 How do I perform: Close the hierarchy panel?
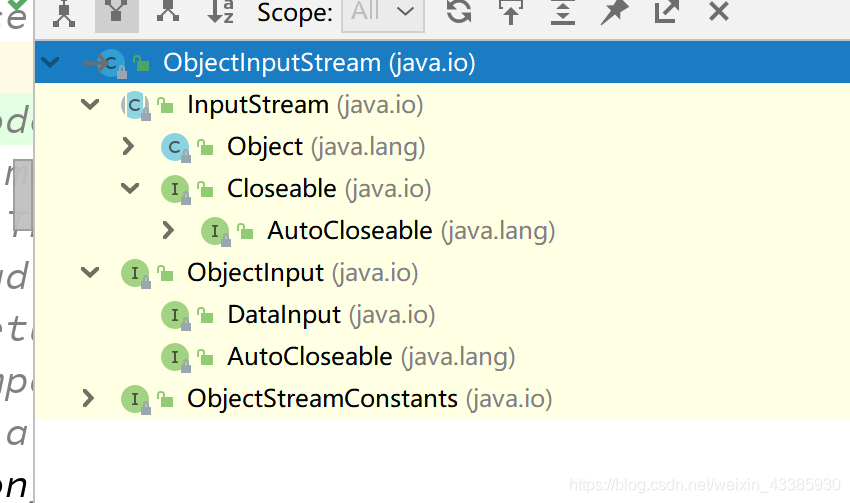(x=718, y=12)
